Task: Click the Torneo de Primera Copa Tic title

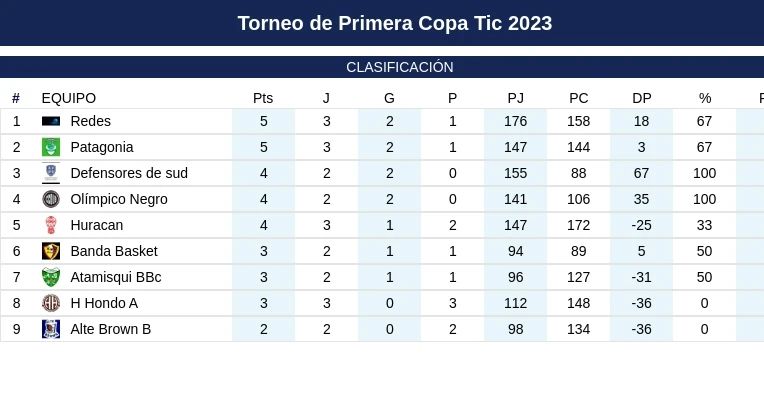Action: 395,23
